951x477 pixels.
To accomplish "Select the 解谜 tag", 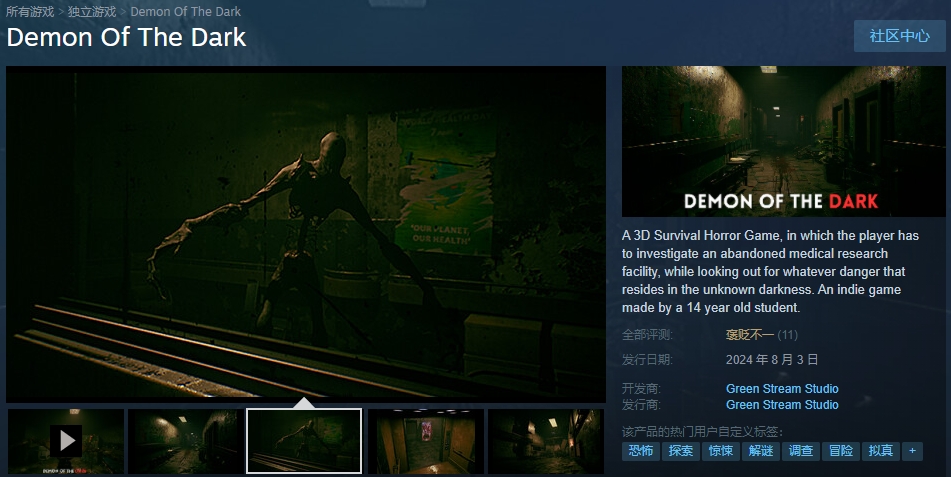I will [x=761, y=451].
